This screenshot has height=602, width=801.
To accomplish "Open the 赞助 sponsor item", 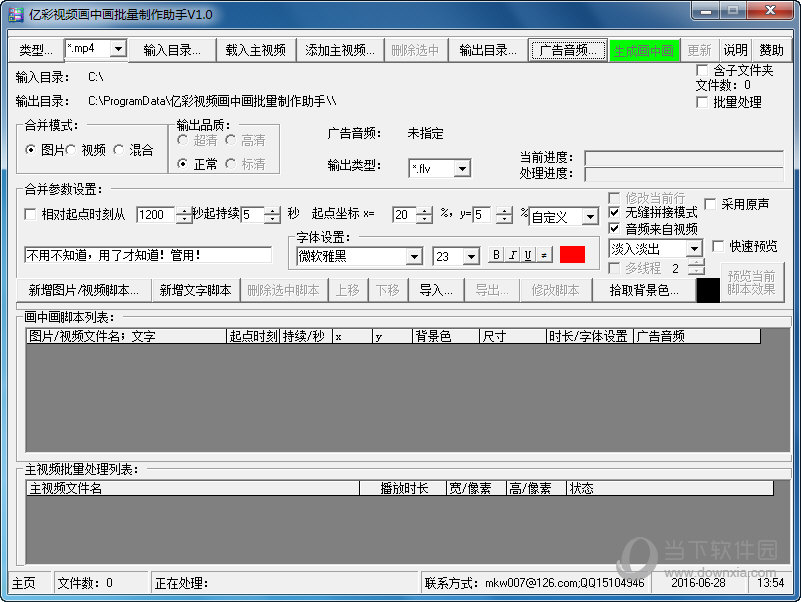I will click(771, 50).
